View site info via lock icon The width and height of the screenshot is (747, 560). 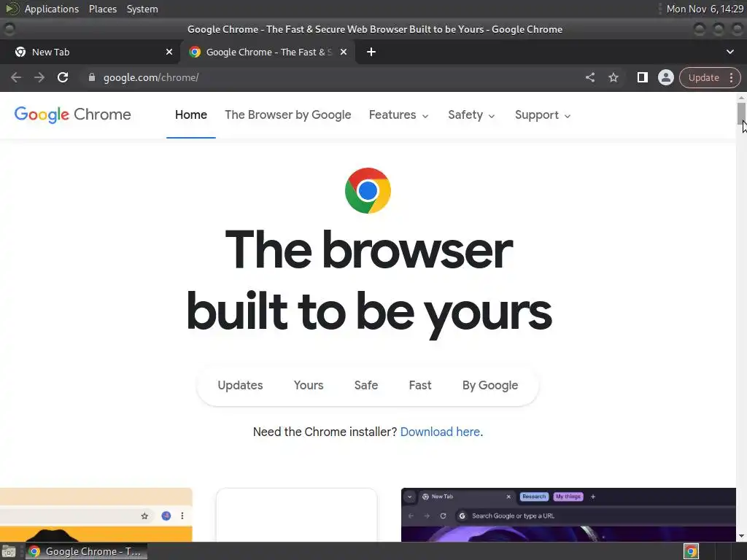pyautogui.click(x=92, y=77)
